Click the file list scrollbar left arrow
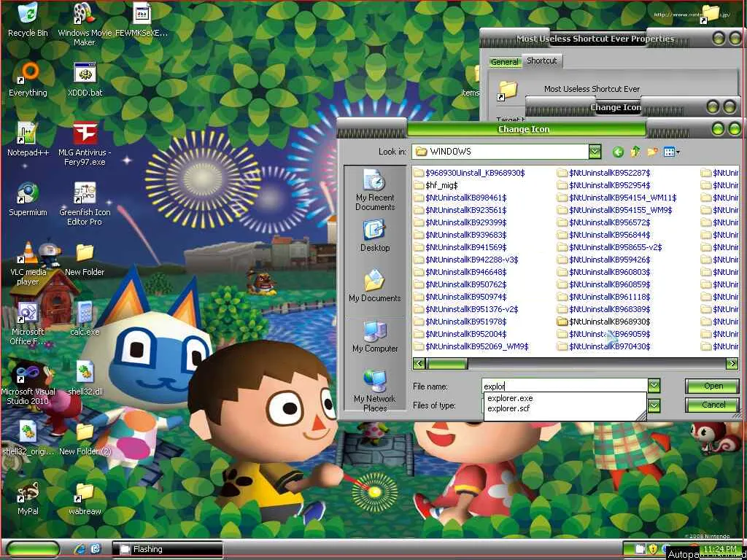 [419, 364]
